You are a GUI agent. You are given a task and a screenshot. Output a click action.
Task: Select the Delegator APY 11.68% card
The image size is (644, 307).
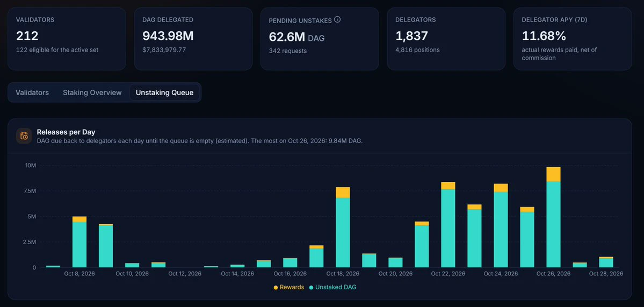coord(573,39)
